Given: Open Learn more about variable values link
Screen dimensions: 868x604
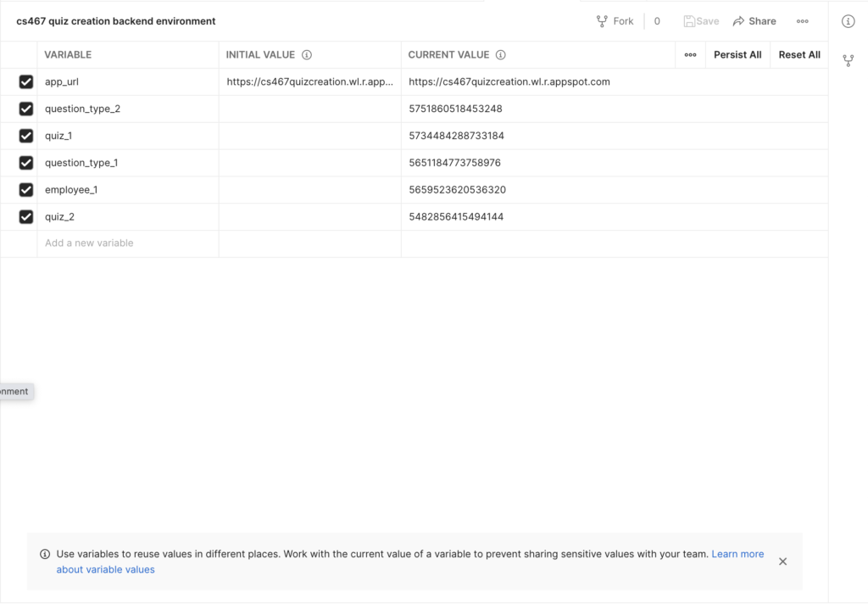Looking at the screenshot, I should coord(737,554).
